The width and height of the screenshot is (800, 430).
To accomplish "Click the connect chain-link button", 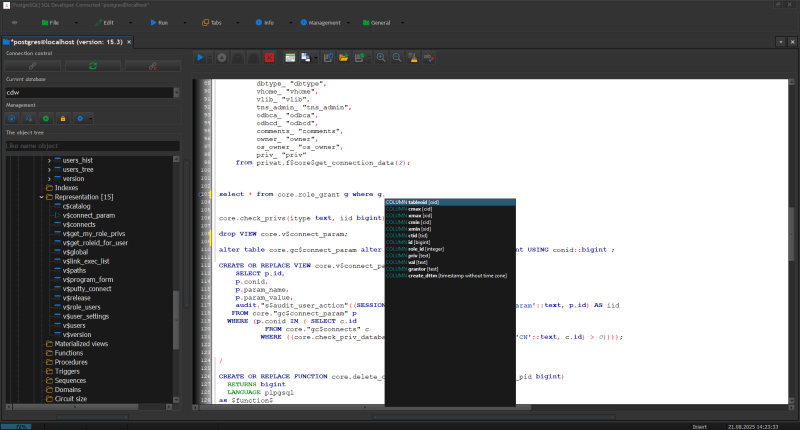I will coord(33,66).
